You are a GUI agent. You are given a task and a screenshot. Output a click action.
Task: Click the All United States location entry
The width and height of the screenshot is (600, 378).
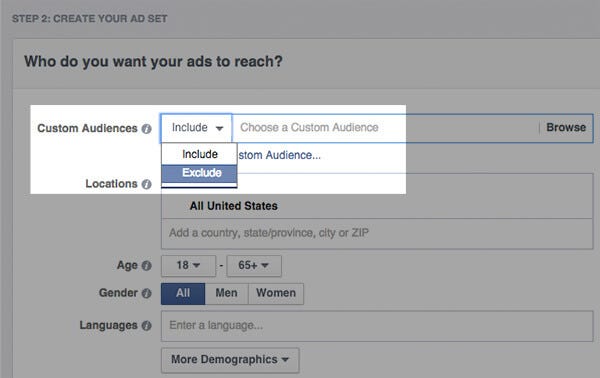[233, 206]
